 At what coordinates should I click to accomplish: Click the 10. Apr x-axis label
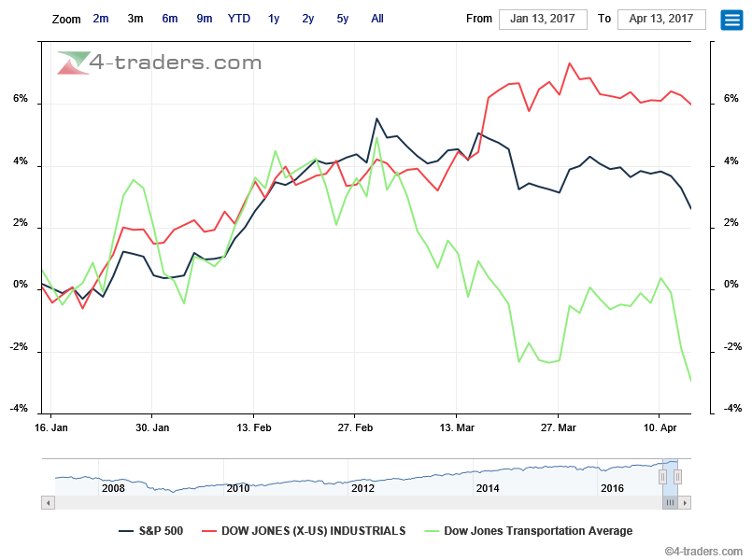[660, 427]
